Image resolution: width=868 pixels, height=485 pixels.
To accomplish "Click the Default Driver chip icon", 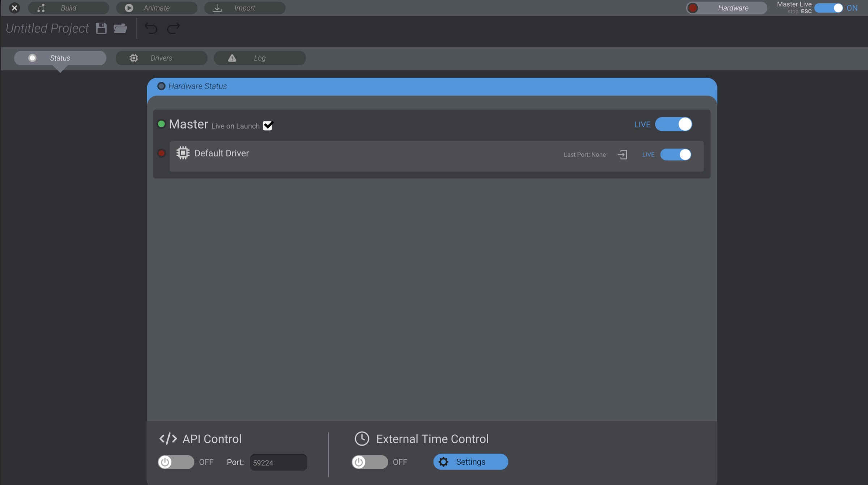I will pyautogui.click(x=183, y=153).
